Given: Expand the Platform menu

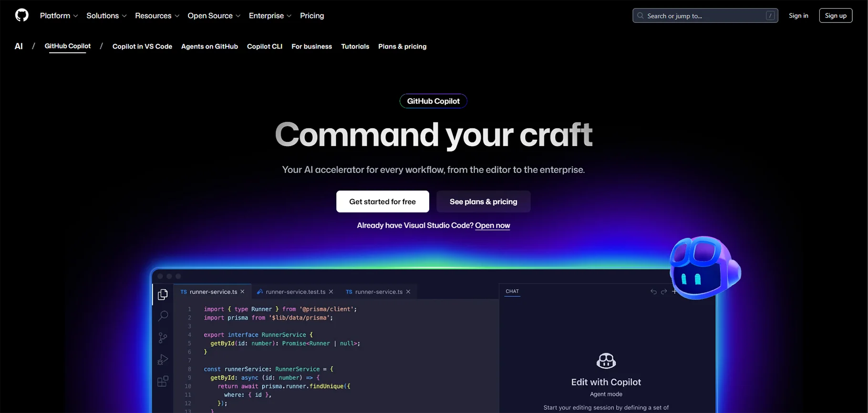Looking at the screenshot, I should tap(59, 16).
